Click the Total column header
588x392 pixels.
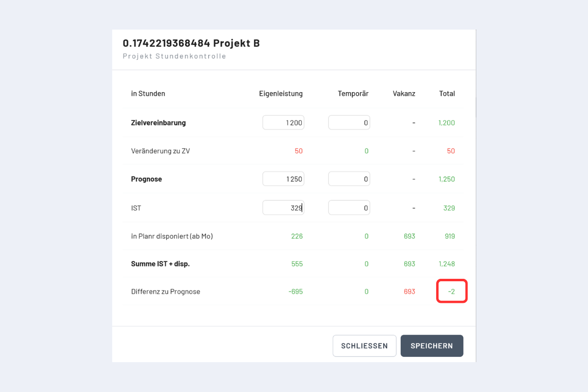pos(447,94)
